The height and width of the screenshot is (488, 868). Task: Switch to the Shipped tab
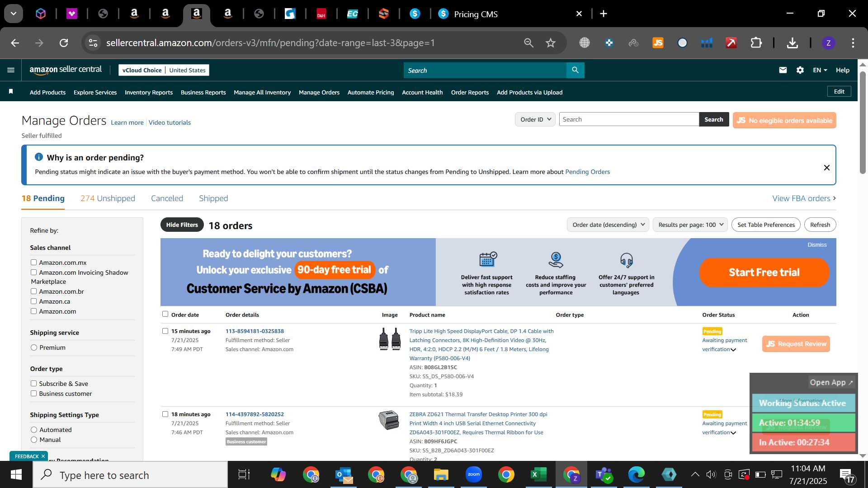(x=213, y=198)
